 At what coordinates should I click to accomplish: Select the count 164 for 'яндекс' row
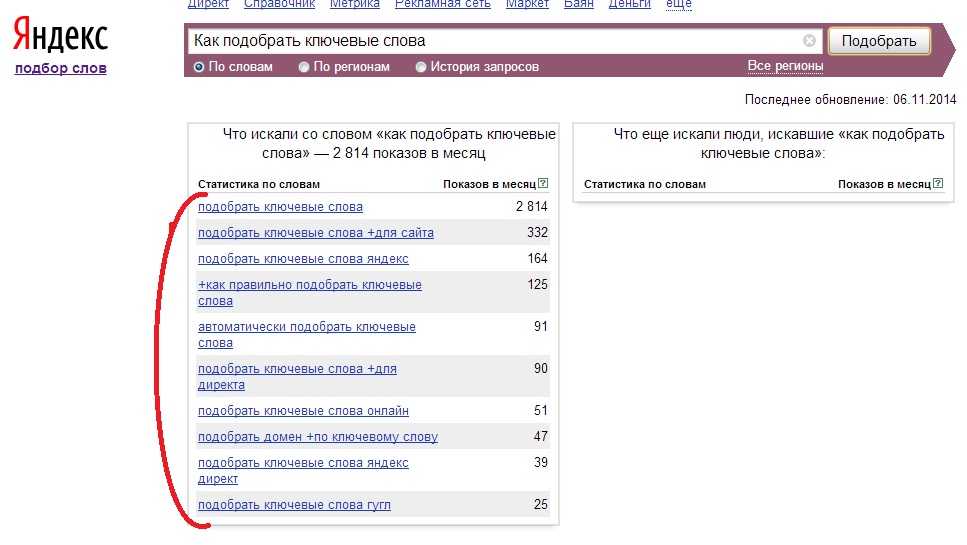click(x=537, y=258)
